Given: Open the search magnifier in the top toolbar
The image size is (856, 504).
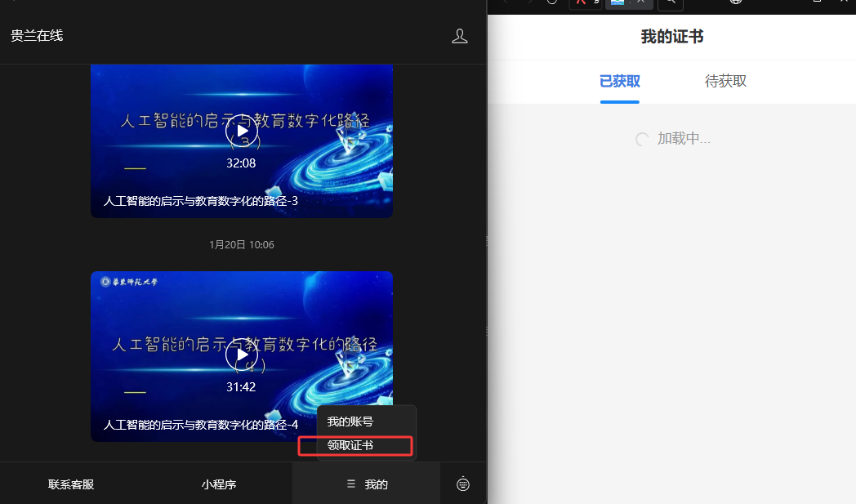Looking at the screenshot, I should point(670,3).
